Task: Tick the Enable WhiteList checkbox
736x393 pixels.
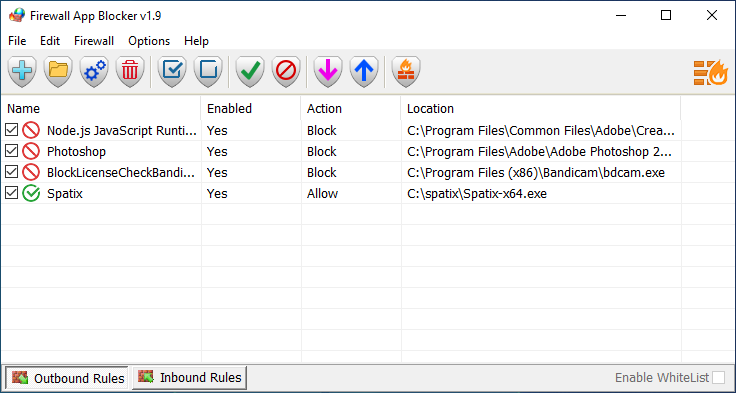Action: pyautogui.click(x=719, y=377)
